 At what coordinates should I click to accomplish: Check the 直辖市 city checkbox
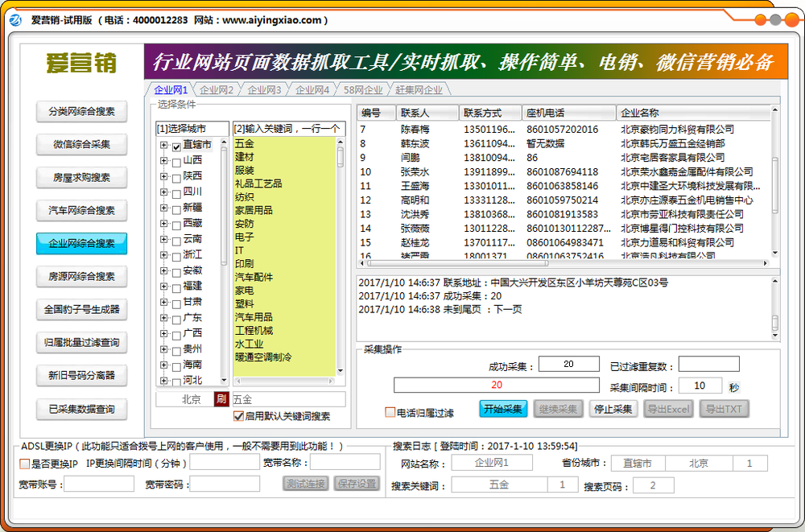(x=176, y=146)
